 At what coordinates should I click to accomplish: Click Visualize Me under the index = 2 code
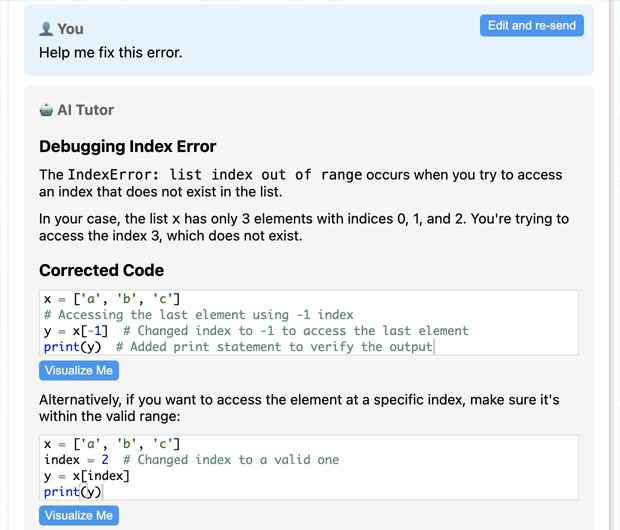[79, 515]
